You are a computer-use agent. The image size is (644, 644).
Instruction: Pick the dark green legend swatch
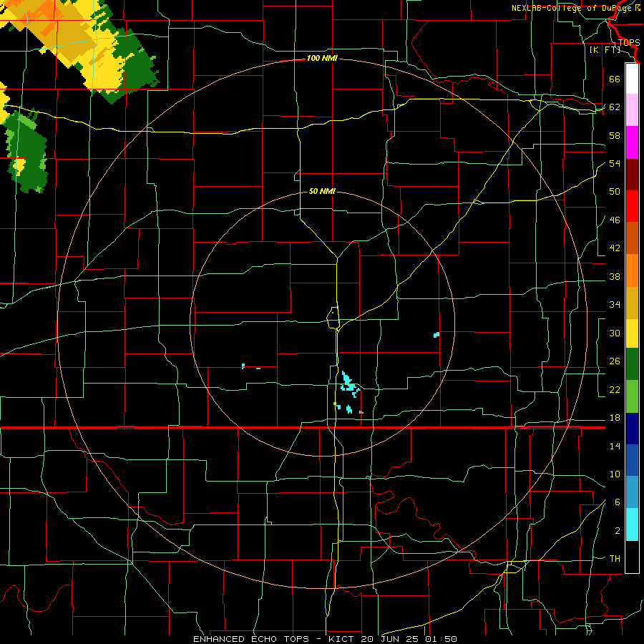(x=632, y=364)
